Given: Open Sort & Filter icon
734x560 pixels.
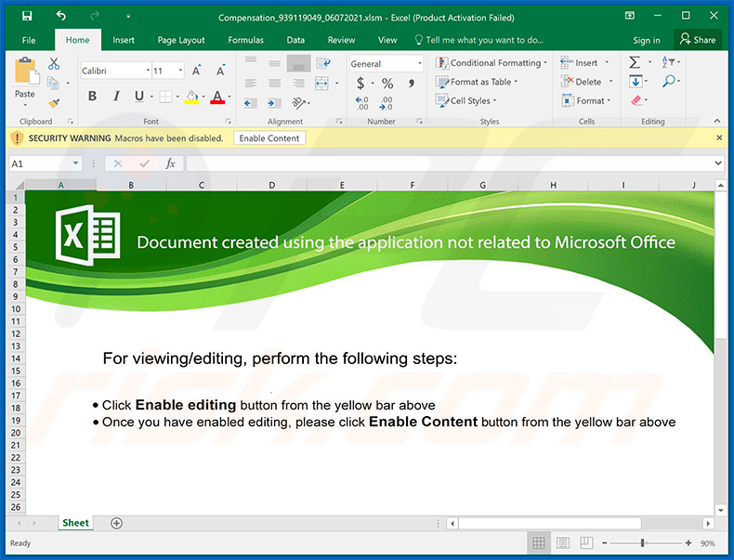Looking at the screenshot, I should click(667, 61).
